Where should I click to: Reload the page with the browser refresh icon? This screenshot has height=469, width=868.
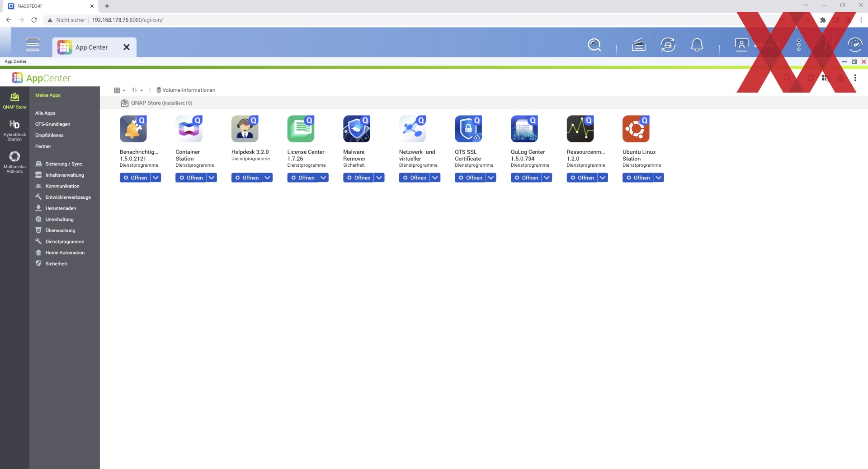[34, 20]
